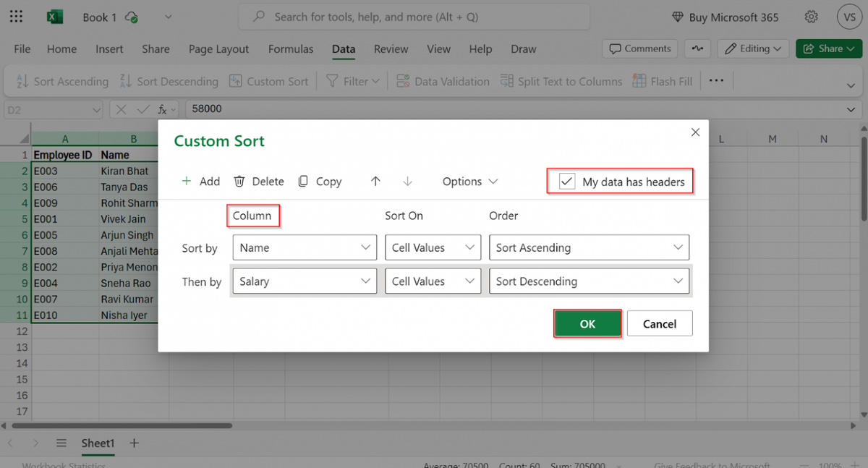Click Split Text to Columns
The width and height of the screenshot is (868, 468).
click(561, 81)
